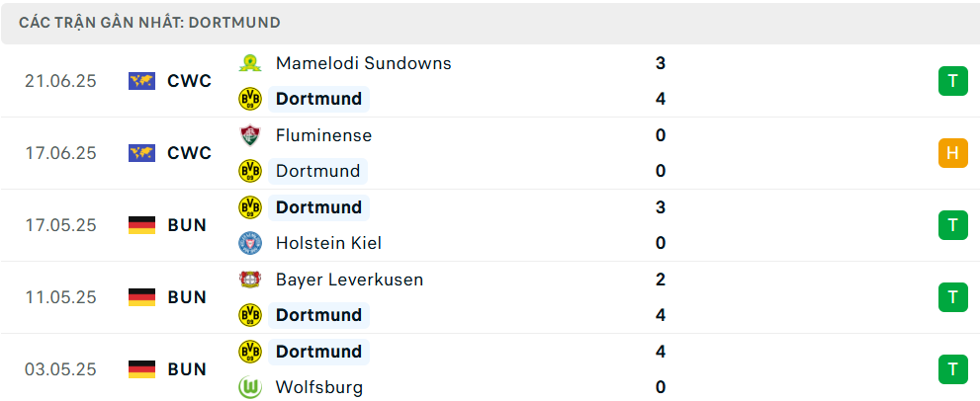Click the orange H badge for the Fluminense match
The image size is (980, 401).
[952, 153]
